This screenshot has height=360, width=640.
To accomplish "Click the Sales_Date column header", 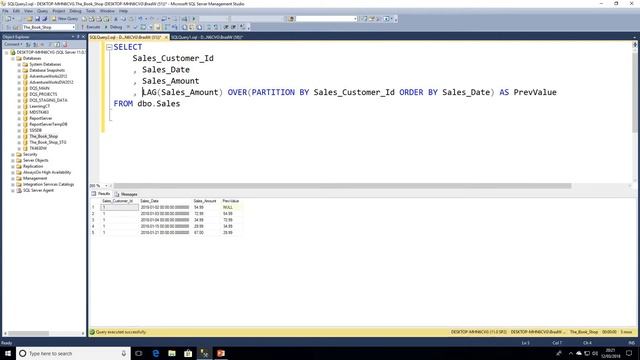I will coord(165,201).
